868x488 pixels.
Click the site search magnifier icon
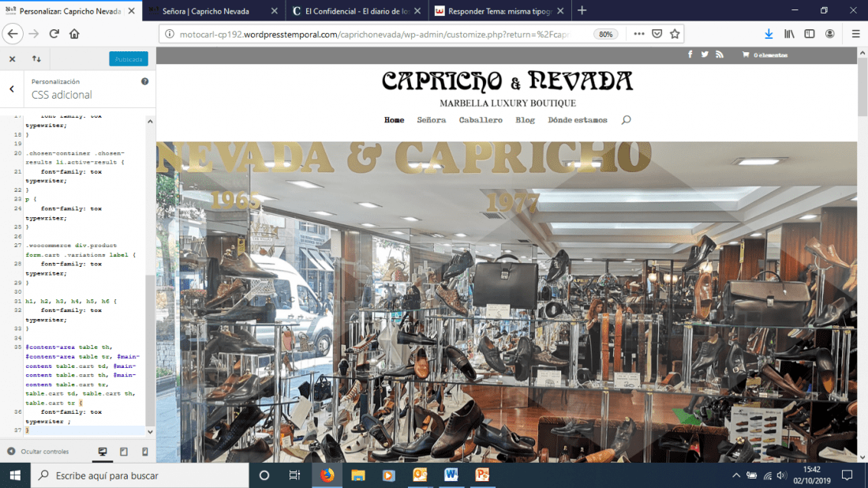tap(626, 120)
